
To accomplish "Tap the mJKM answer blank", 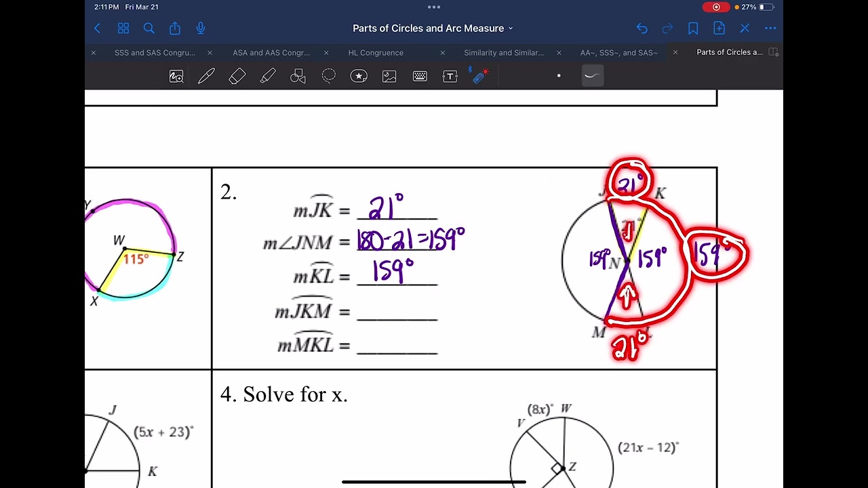I will pyautogui.click(x=397, y=312).
